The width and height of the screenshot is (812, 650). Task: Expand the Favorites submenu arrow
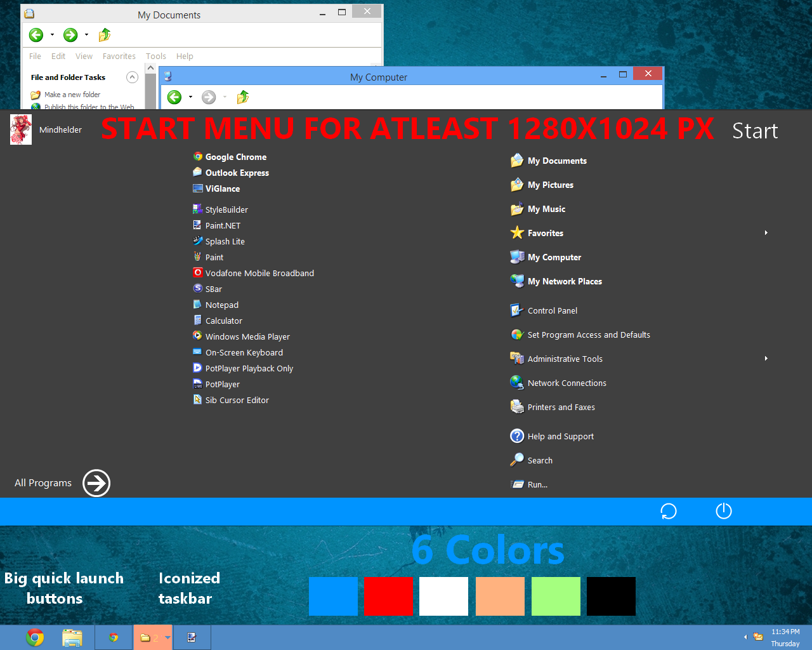pos(766,233)
